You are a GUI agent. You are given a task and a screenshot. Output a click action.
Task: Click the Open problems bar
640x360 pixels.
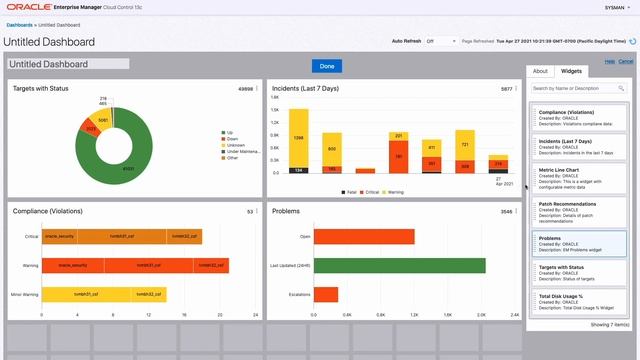tap(364, 237)
